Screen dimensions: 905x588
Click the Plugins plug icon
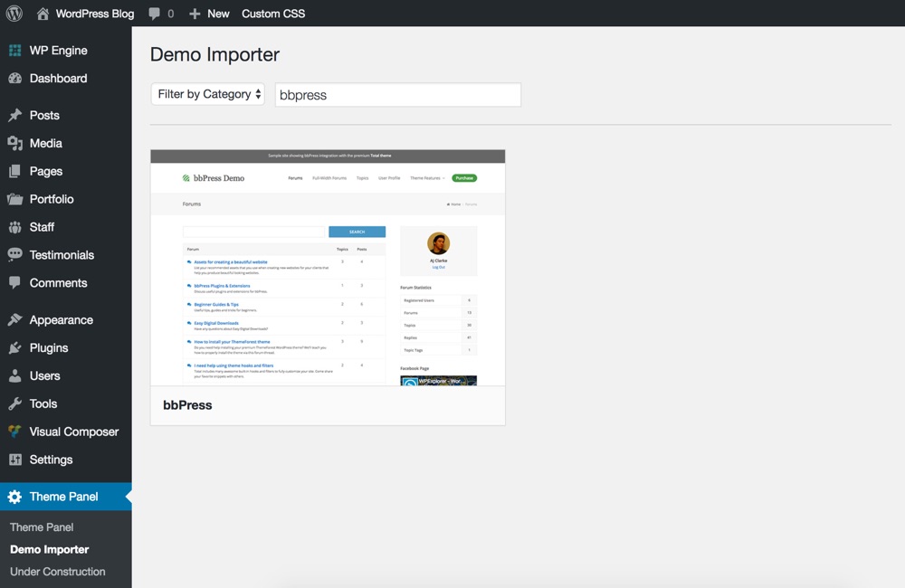point(15,347)
